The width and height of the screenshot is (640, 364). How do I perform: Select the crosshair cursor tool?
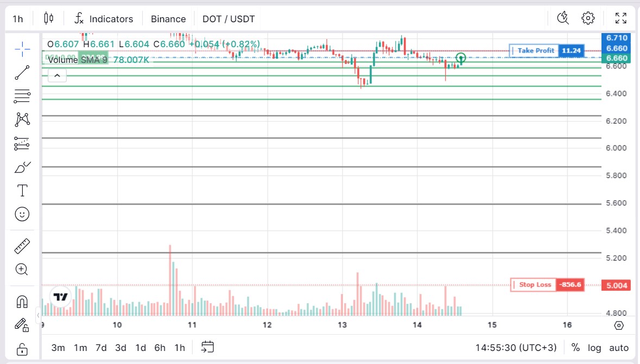[x=22, y=49]
